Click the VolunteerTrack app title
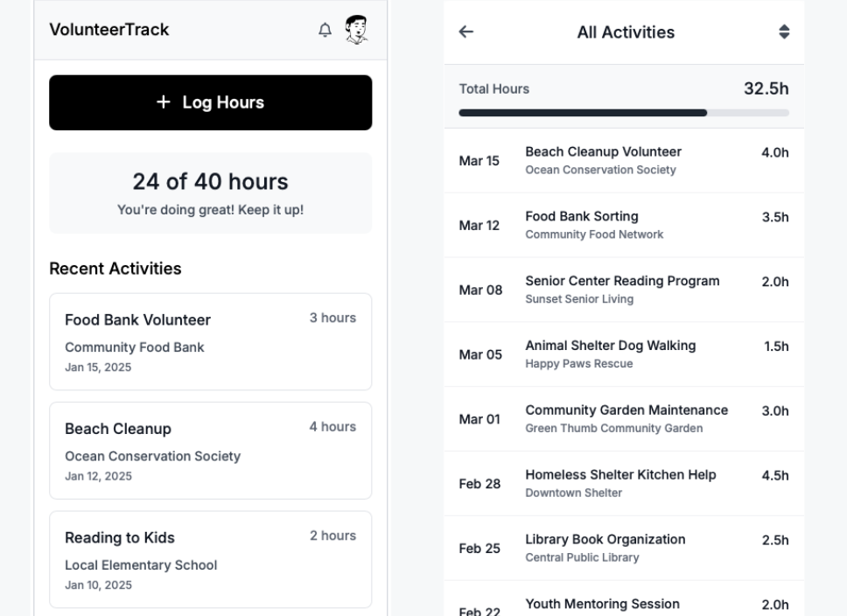The image size is (847, 616). tap(109, 30)
